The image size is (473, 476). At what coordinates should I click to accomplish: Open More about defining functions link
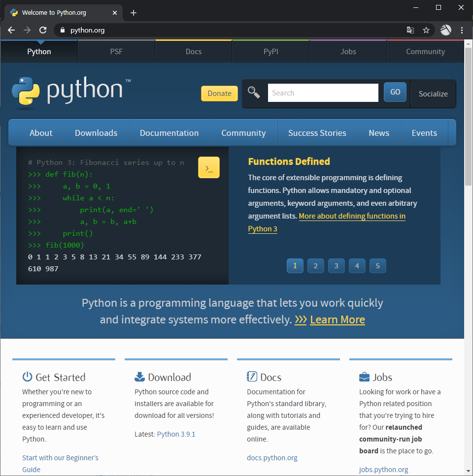pyautogui.click(x=352, y=216)
